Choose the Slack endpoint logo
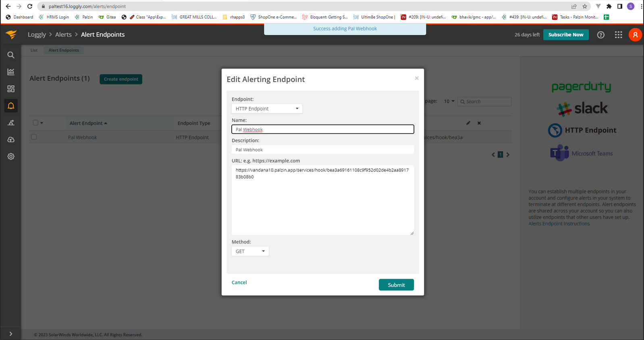 [582, 108]
